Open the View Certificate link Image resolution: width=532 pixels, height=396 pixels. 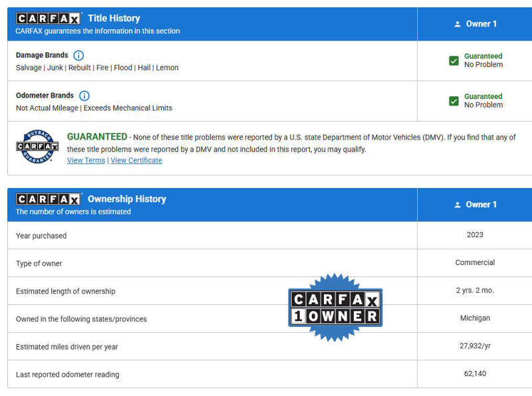point(136,160)
